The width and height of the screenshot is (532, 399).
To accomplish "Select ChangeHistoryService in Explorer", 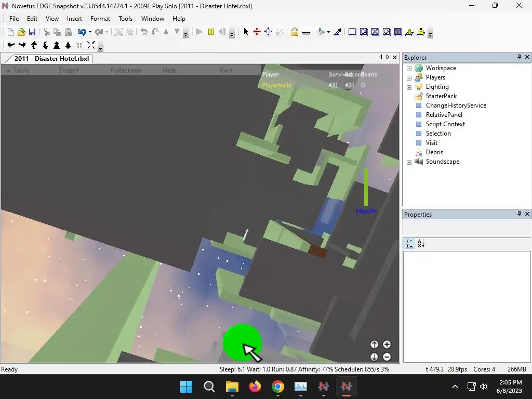I will (456, 105).
